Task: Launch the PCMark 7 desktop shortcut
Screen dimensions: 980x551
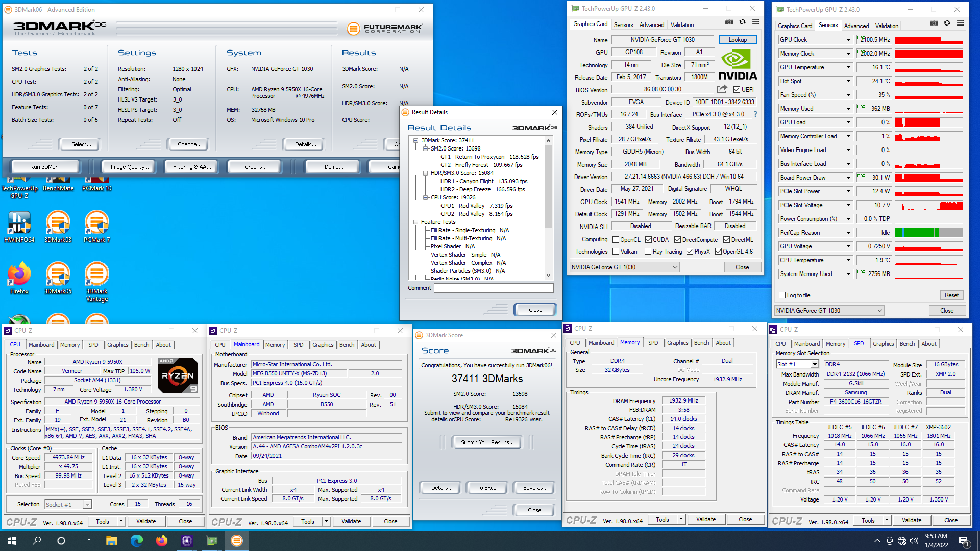Action: [97, 227]
